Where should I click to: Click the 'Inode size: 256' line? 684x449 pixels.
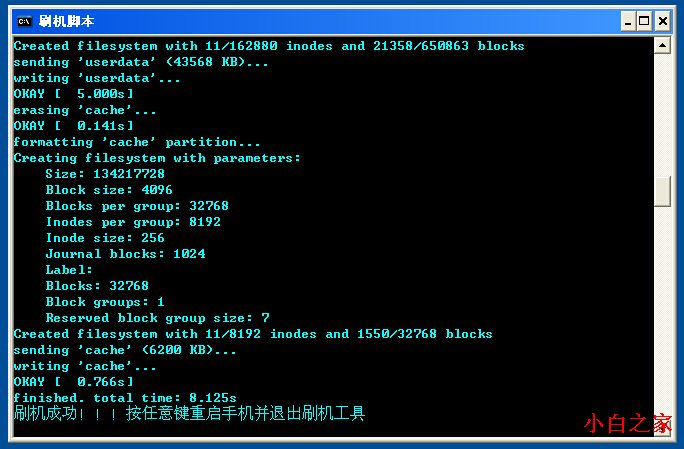(105, 238)
